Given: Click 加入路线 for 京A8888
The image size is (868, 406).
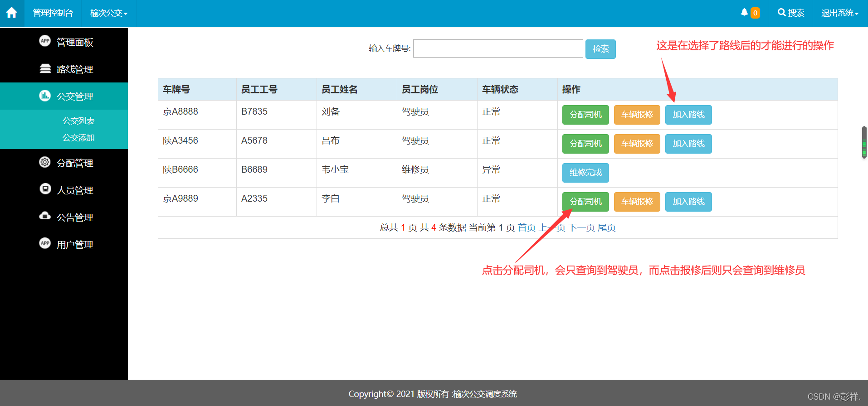Looking at the screenshot, I should point(688,115).
